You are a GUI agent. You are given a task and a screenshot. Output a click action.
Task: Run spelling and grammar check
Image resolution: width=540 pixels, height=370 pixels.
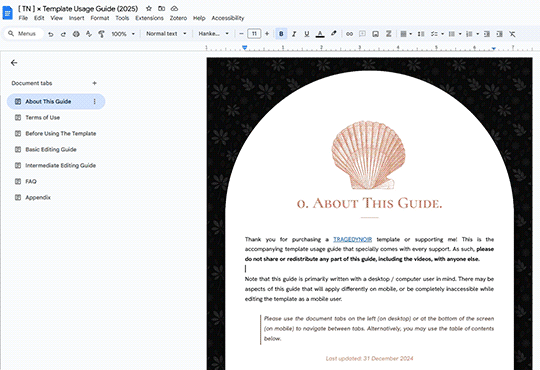[x=89, y=34]
